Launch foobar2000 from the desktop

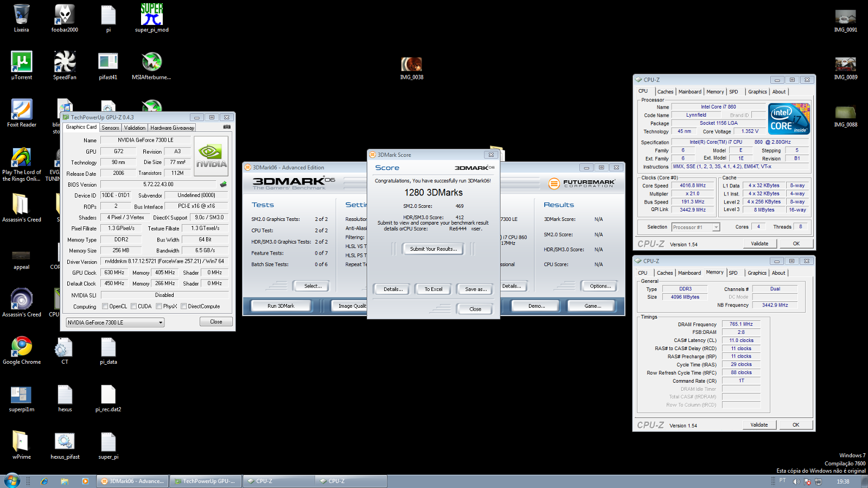65,18
